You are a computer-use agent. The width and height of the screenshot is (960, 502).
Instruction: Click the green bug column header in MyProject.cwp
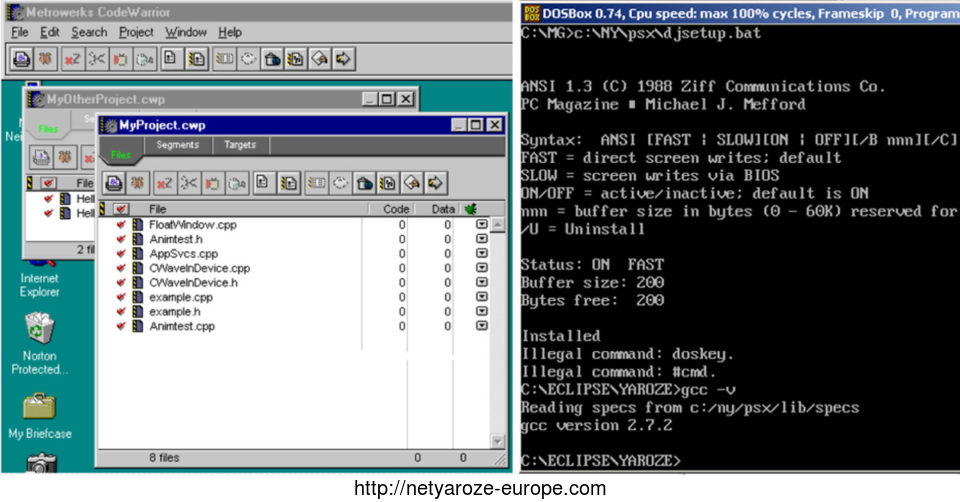tap(471, 209)
